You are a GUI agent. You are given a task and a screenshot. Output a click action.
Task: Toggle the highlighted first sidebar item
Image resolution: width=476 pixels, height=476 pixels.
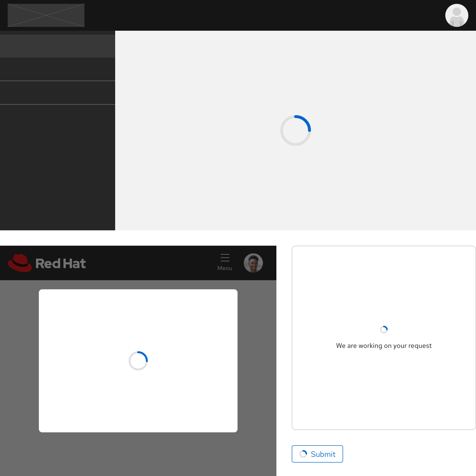click(57, 46)
